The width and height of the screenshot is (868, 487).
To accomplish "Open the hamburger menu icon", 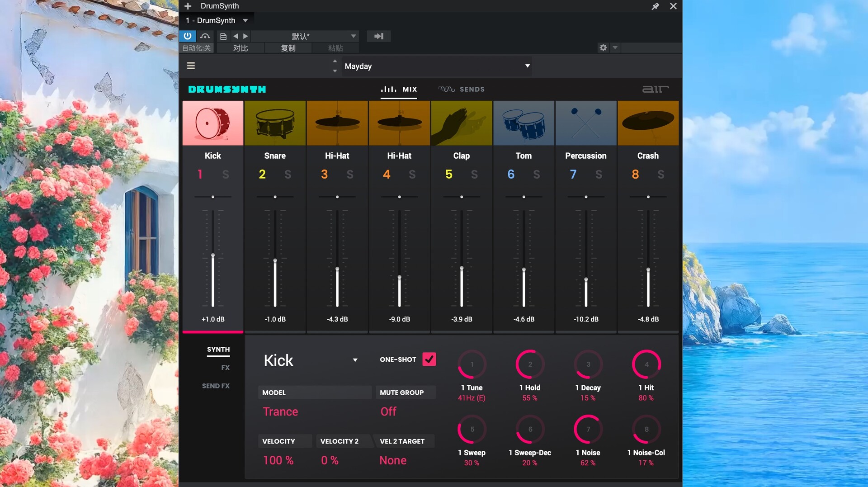I will pos(191,66).
